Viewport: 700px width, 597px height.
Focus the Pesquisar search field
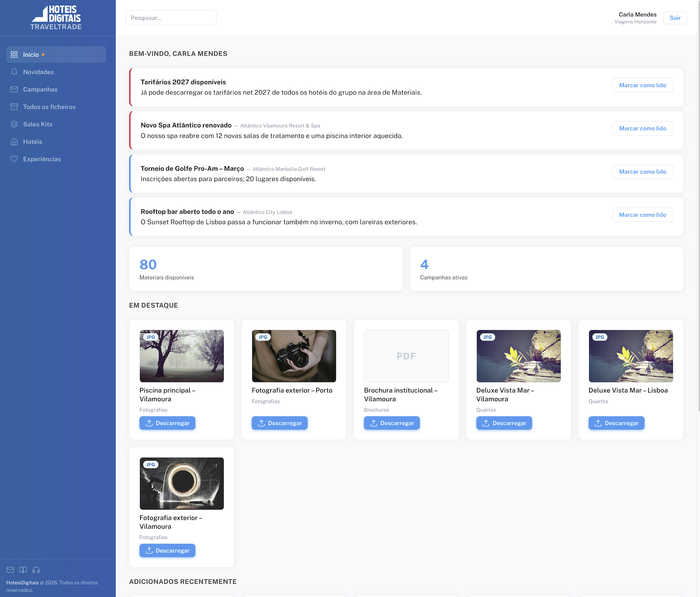(x=171, y=18)
